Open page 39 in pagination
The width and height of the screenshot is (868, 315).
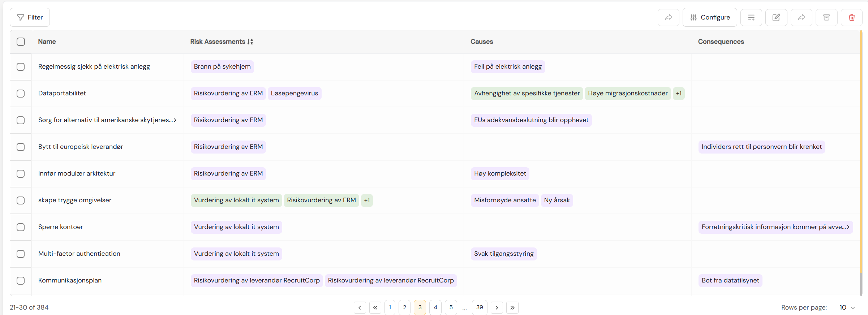click(479, 307)
